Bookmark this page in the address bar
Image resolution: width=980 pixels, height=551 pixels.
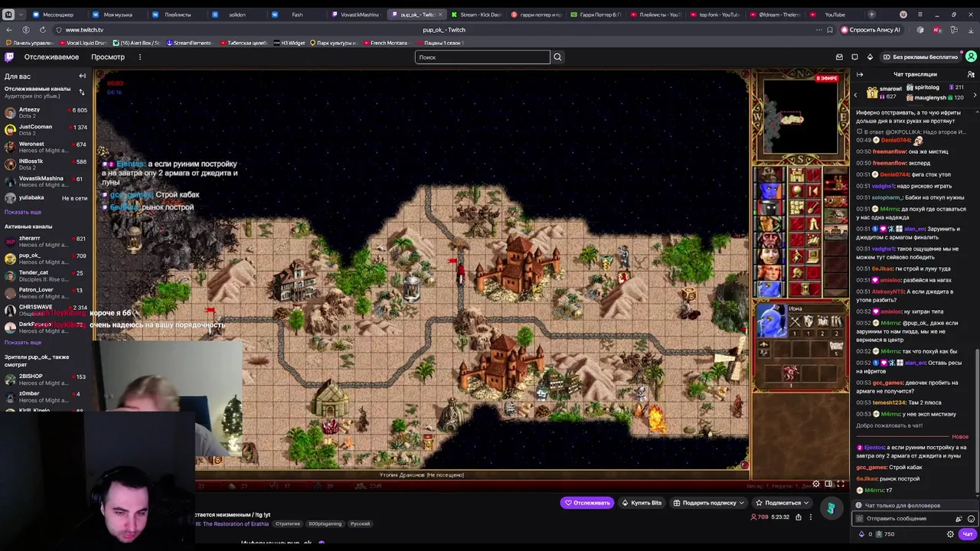830,30
